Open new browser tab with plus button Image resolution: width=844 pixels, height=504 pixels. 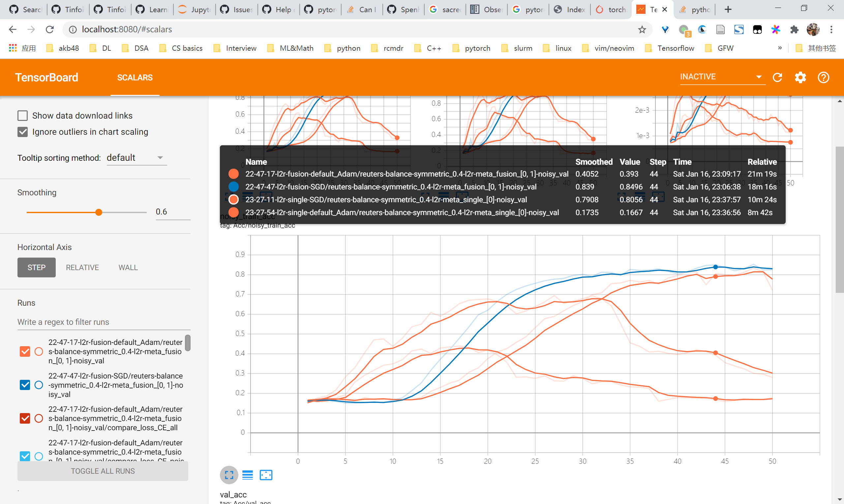(728, 10)
